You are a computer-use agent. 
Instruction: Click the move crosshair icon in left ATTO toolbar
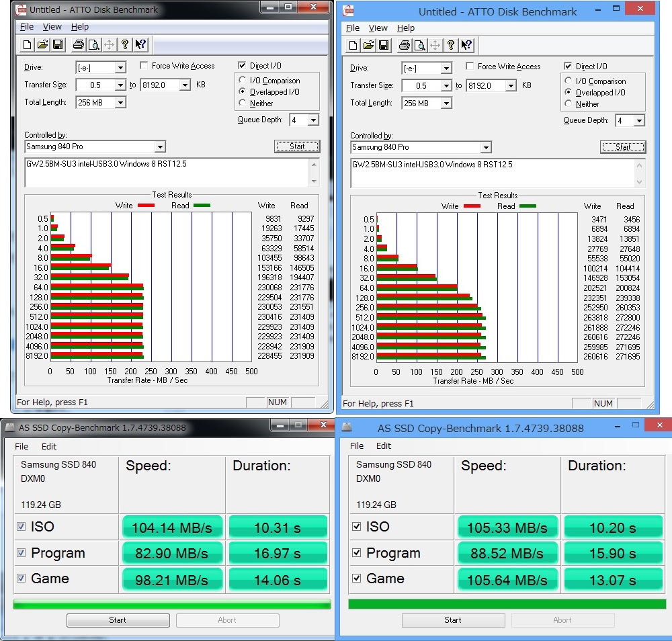coord(110,44)
